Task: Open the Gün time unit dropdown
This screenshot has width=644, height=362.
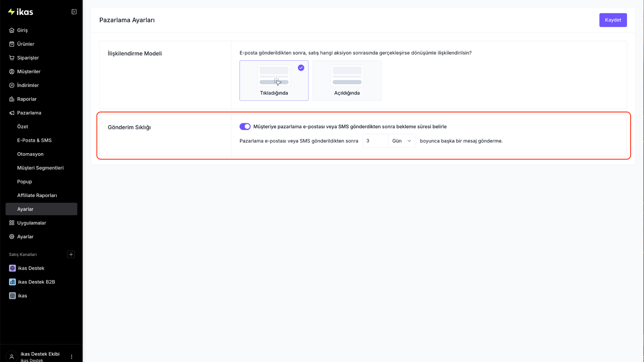Action: 402,141
